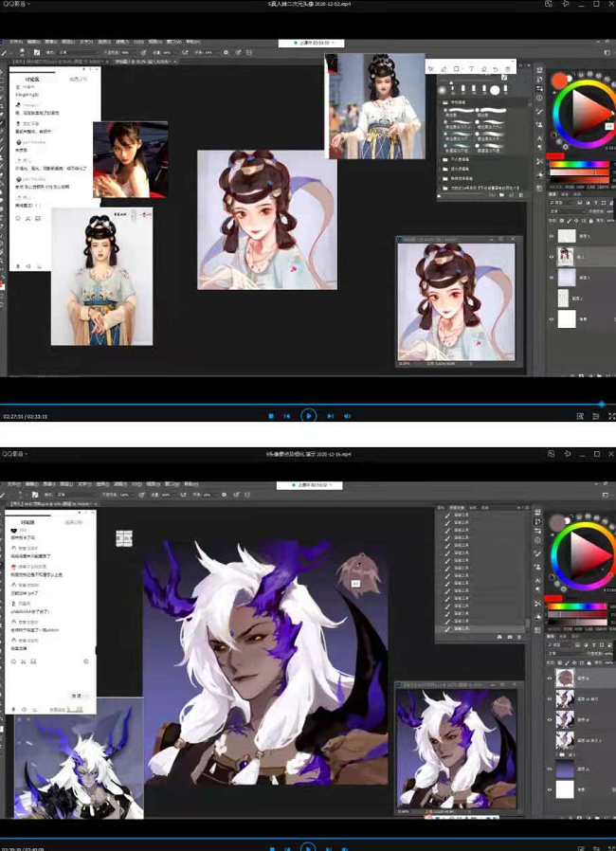Screen dimensions: 616x851
Task: Click delete preset trash icon in tool presets panel
Action: click(x=519, y=637)
